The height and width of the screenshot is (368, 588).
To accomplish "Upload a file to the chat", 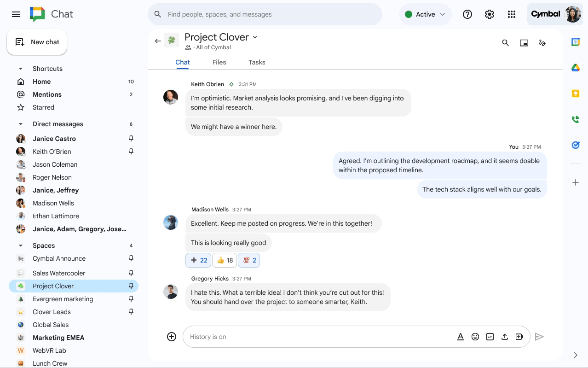I will [x=505, y=337].
